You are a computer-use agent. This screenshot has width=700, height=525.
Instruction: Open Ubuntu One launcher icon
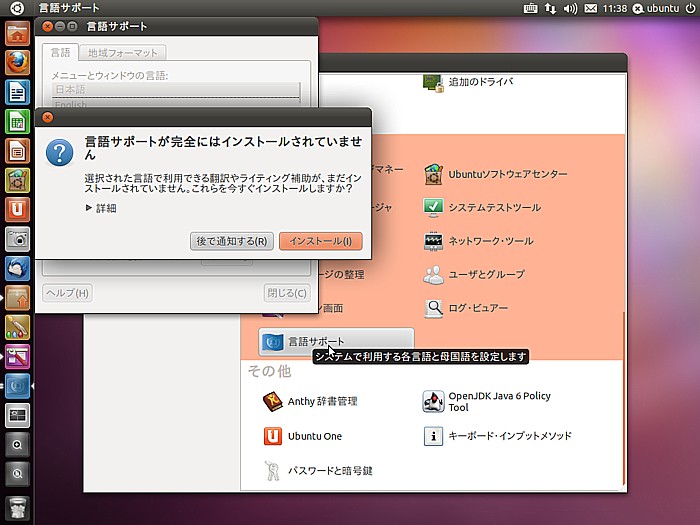(x=17, y=210)
